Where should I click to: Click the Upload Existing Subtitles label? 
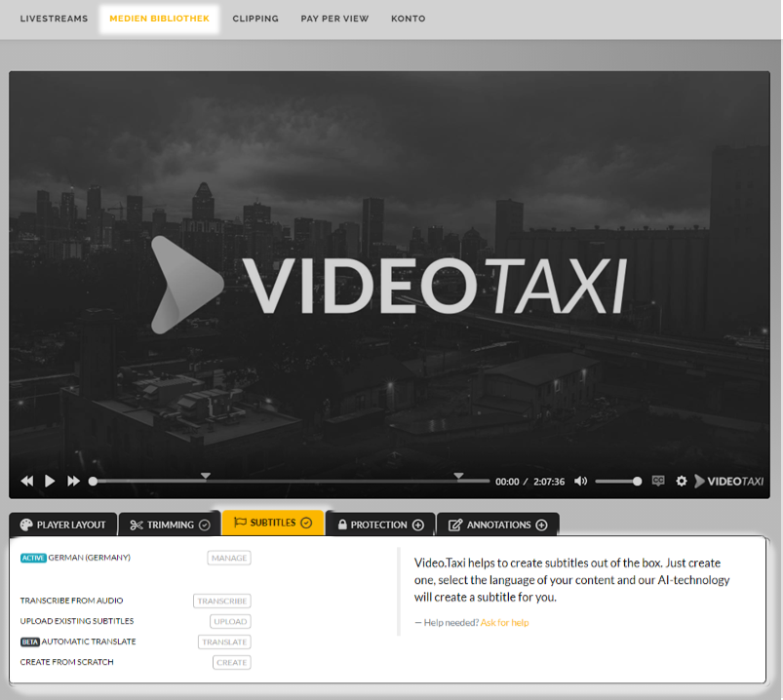point(77,621)
